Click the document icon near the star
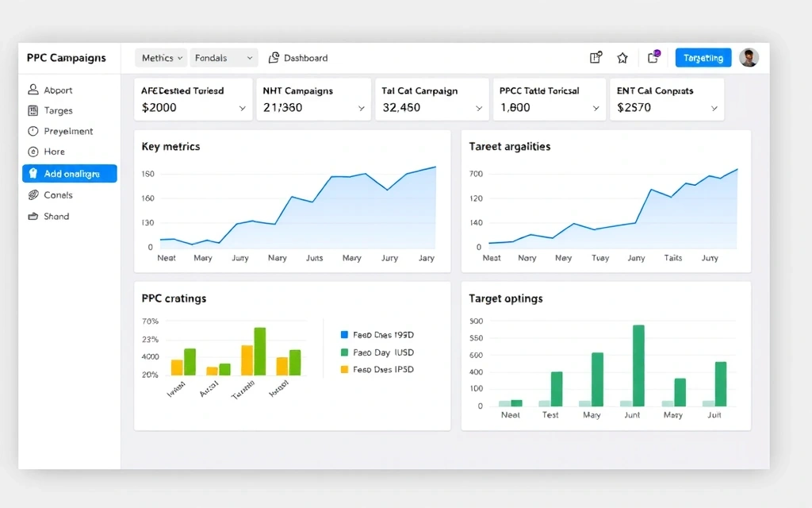Viewport: 812px width, 508px height. click(x=596, y=57)
